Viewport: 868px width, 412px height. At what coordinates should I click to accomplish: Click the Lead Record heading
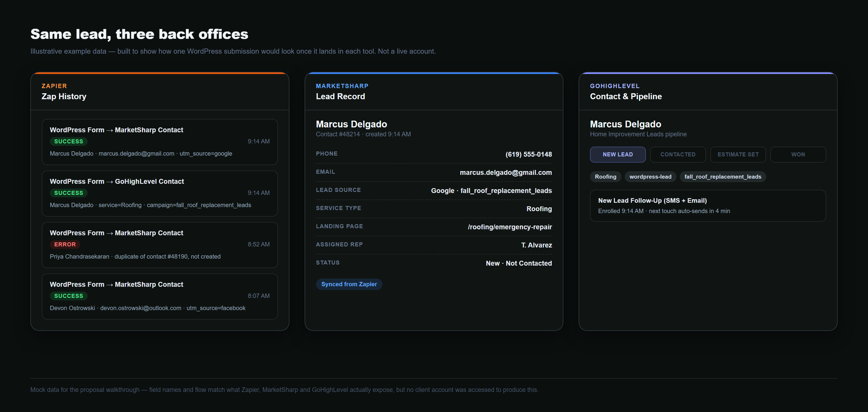coord(340,96)
